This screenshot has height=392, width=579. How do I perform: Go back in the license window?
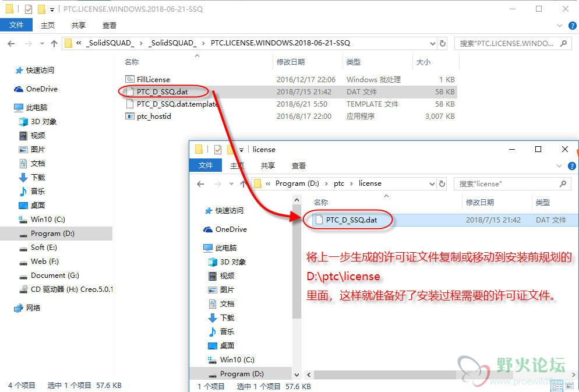[200, 184]
